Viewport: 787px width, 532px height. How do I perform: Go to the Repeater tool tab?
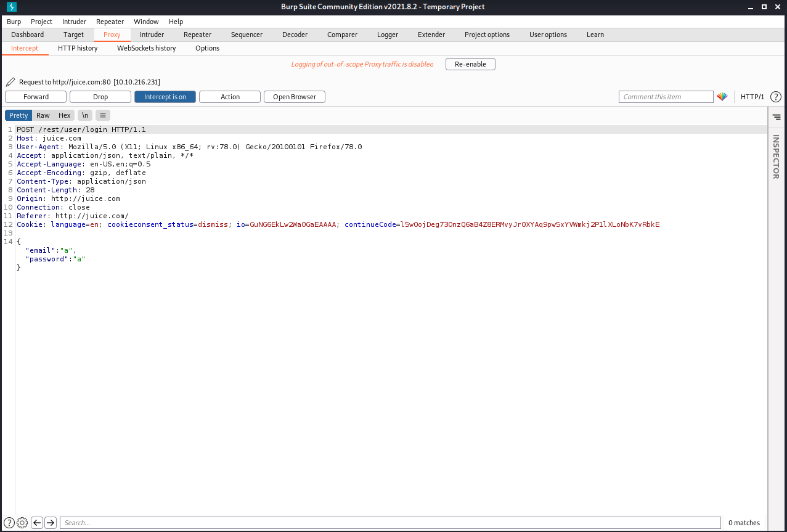197,35
